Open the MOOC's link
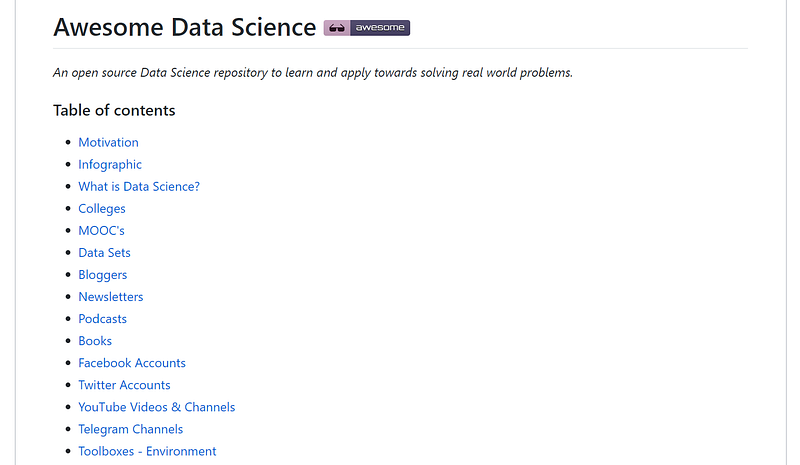Image resolution: width=800 pixels, height=465 pixels. point(101,231)
